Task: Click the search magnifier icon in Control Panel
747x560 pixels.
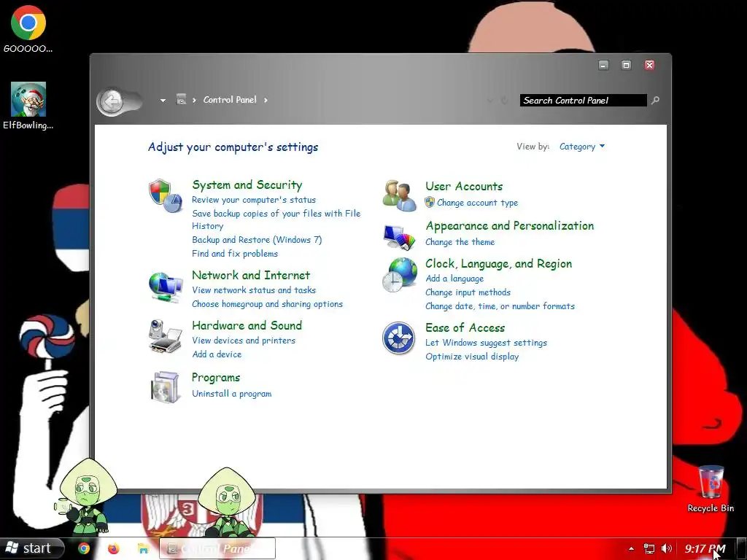Action: pos(656,100)
